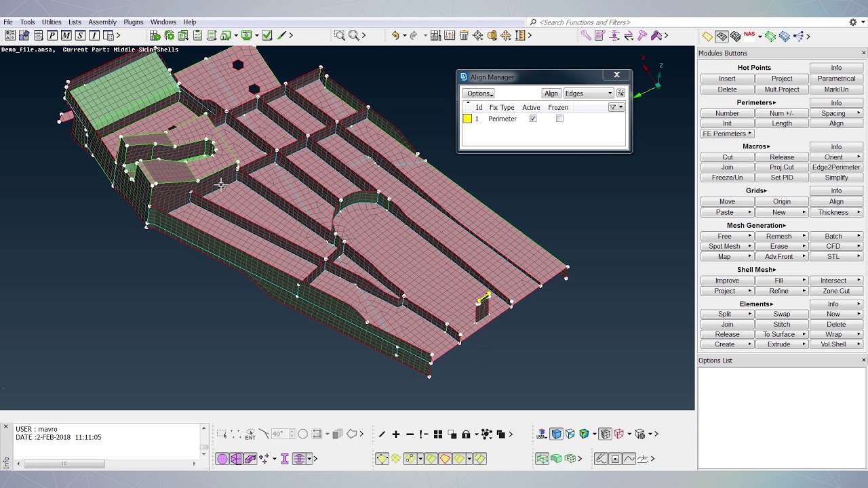The height and width of the screenshot is (488, 868).
Task: Click the Edge2Perimeter macro button
Action: 836,167
